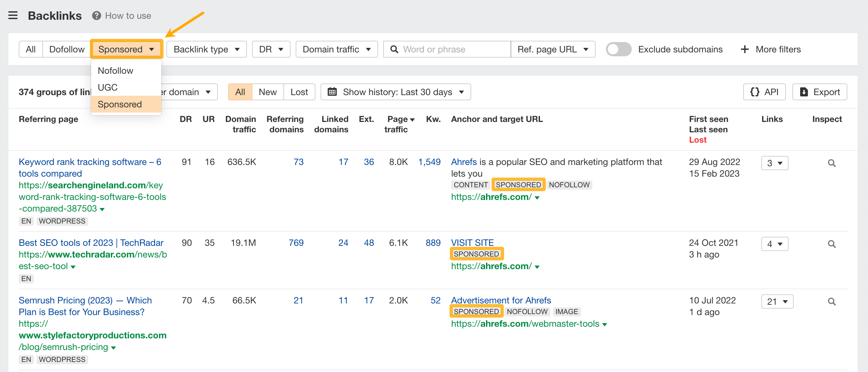Click the CONTENT tag in first row
868x372 pixels.
pos(471,185)
